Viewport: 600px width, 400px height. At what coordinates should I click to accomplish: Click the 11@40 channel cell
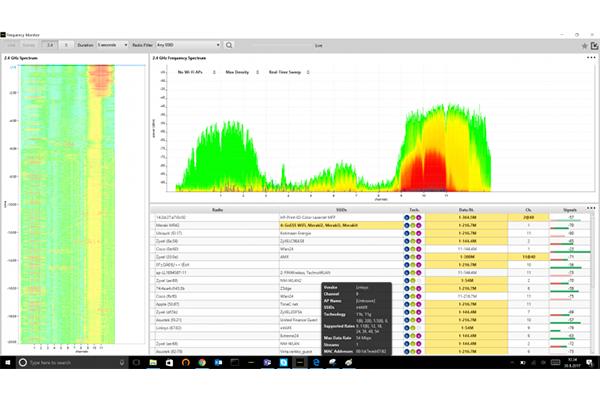coord(528,257)
